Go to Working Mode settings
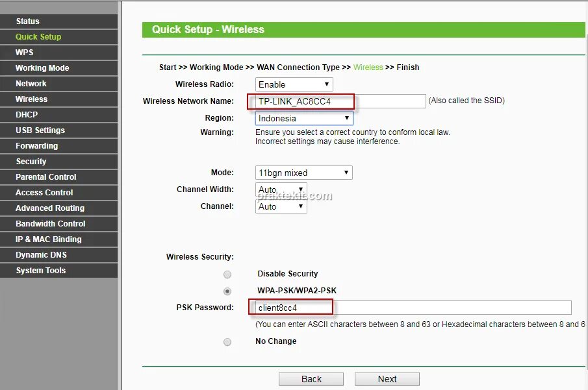 pos(58,67)
